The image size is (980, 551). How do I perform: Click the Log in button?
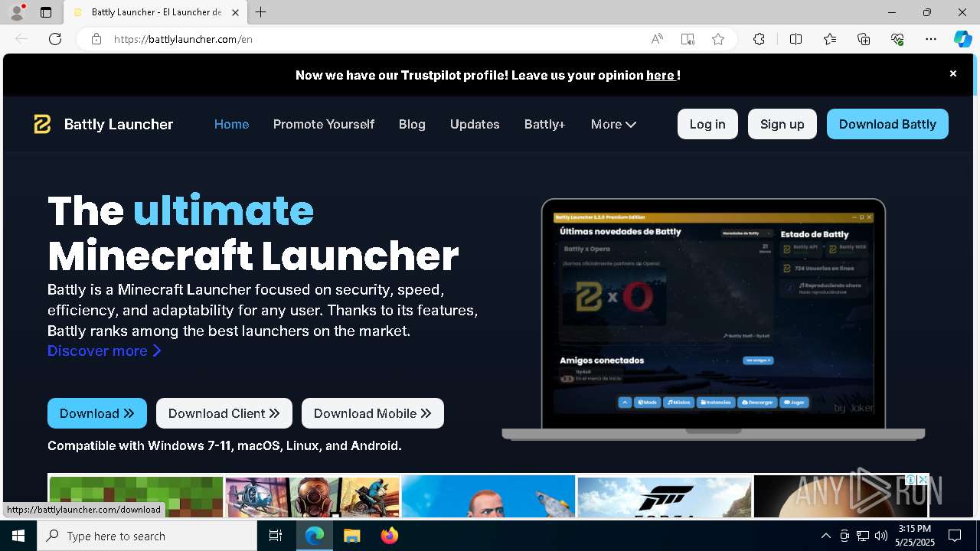click(707, 124)
